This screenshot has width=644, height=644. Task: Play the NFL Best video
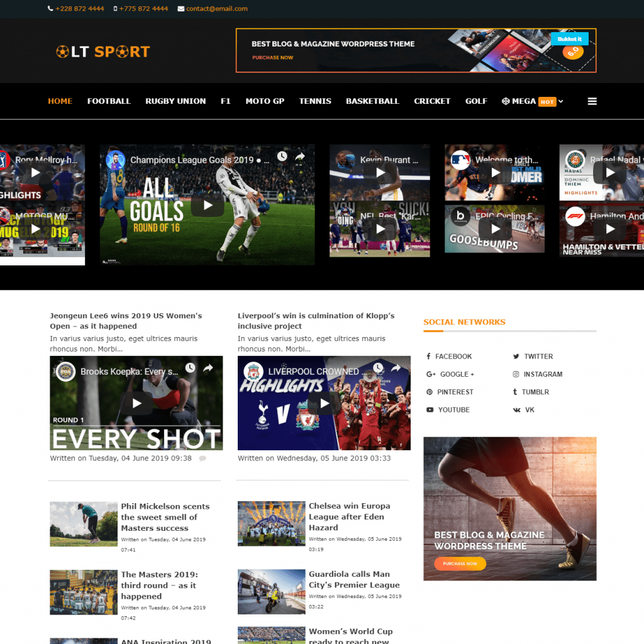pyautogui.click(x=380, y=229)
